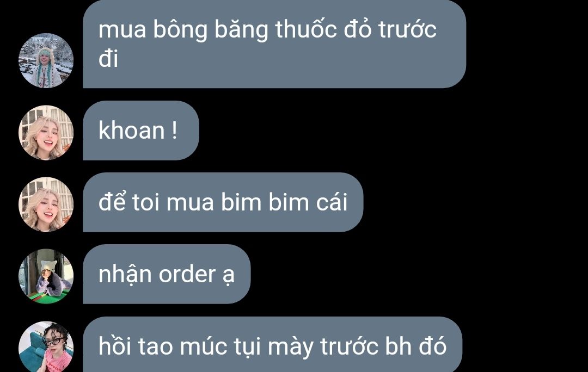Click the word "khoan" in the short message
This screenshot has height=372, width=588.
tap(132, 131)
